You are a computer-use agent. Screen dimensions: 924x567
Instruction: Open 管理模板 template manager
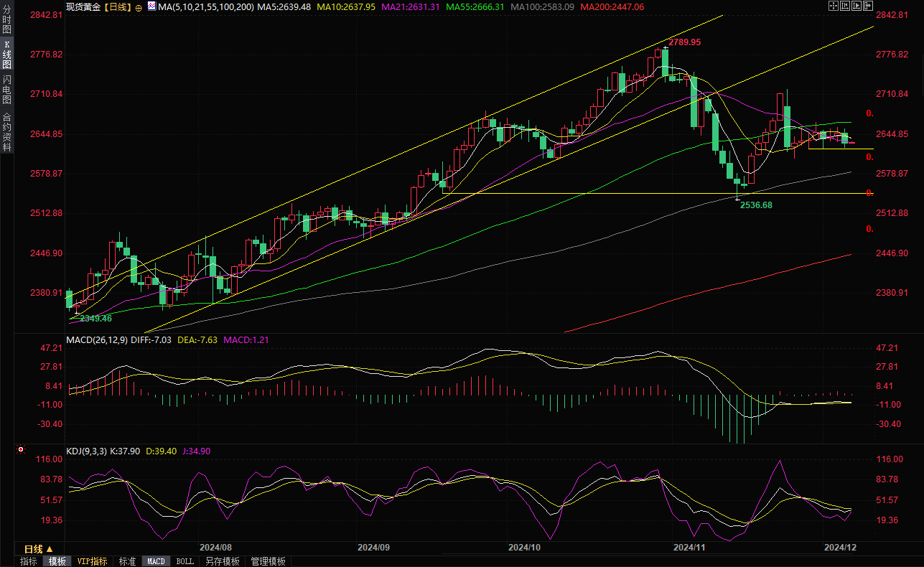268,561
